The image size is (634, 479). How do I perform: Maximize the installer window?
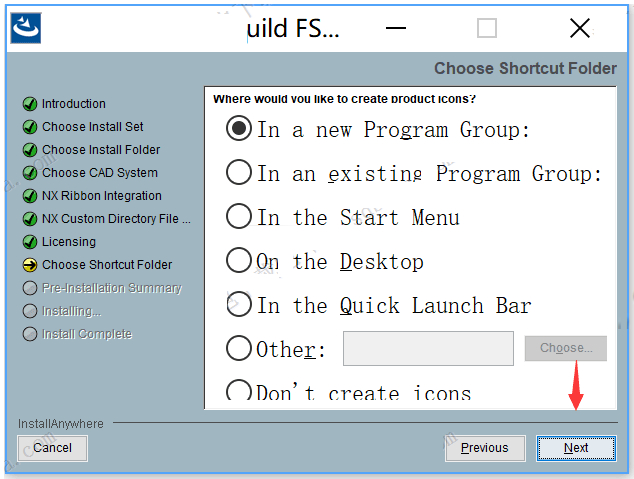pyautogui.click(x=487, y=28)
